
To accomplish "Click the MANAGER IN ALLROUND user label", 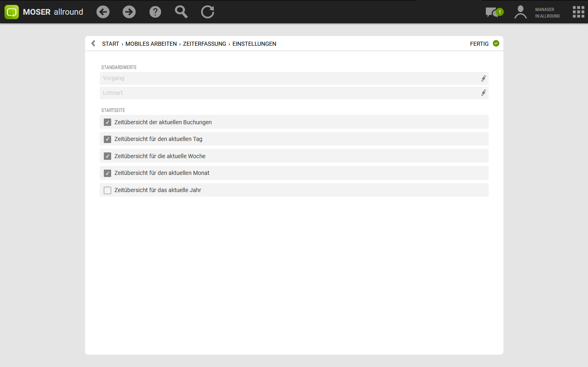I will pyautogui.click(x=548, y=13).
